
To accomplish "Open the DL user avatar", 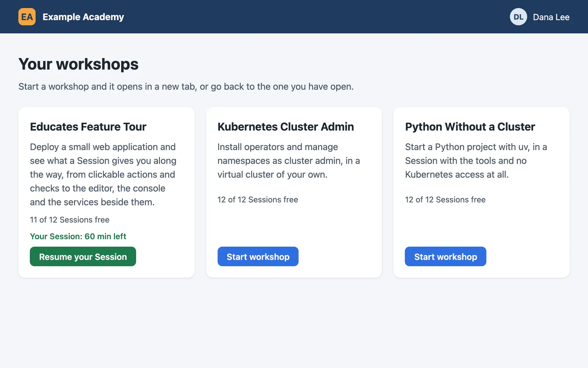I will pyautogui.click(x=518, y=17).
